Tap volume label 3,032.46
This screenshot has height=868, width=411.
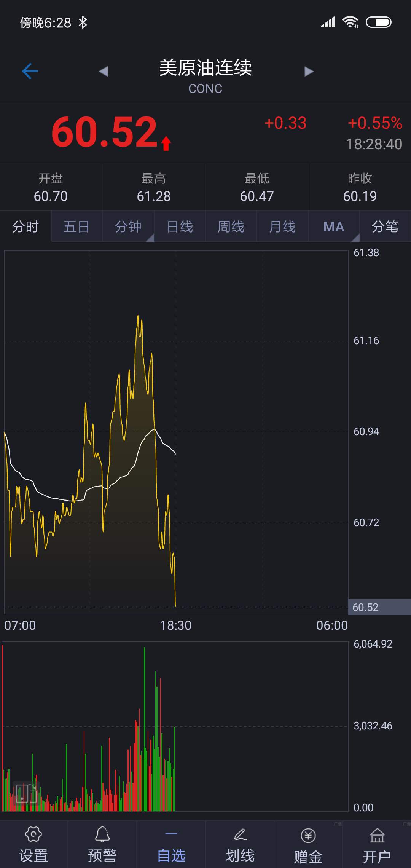click(373, 726)
